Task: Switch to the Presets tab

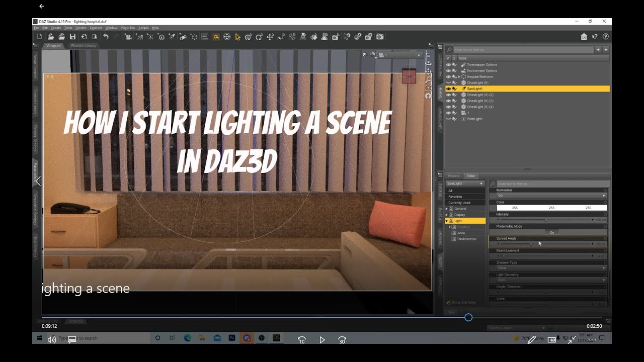Action: [x=453, y=176]
